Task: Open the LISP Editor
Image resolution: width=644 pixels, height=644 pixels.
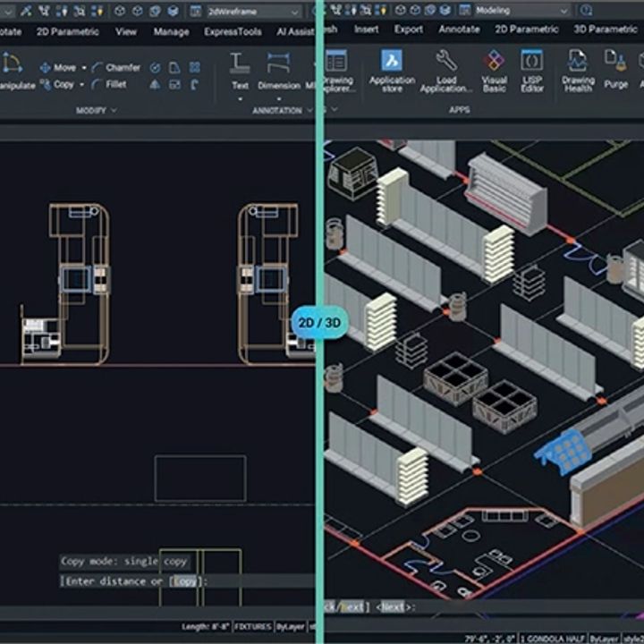Action: [x=532, y=71]
